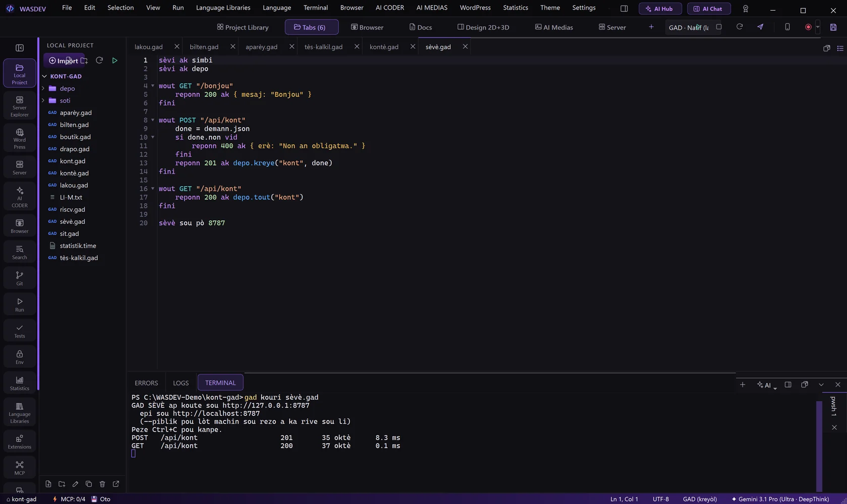Toggle the left sidebar collapse icon

20,48
